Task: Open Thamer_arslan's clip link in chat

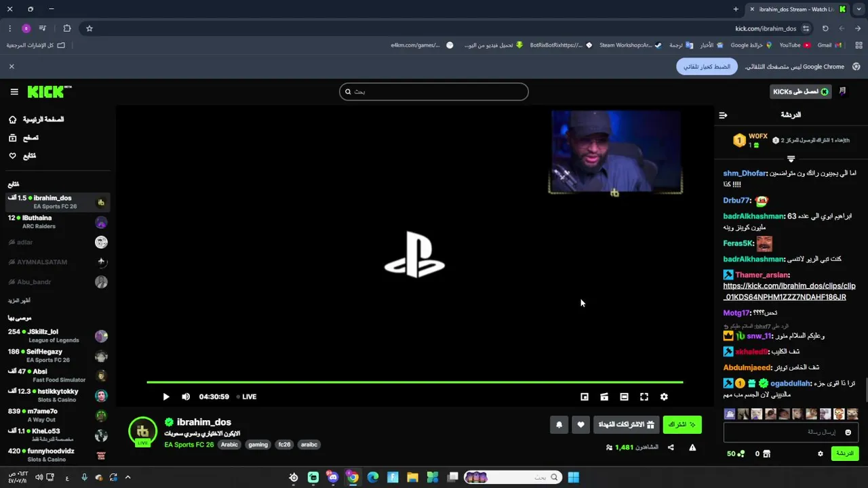Action: click(789, 291)
